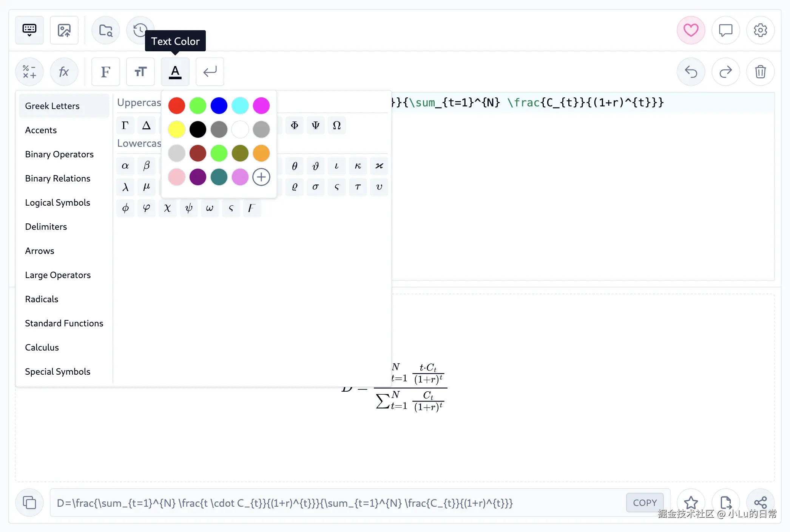This screenshot has width=790, height=532.
Task: Select Binary Operators category
Action: pos(59,154)
